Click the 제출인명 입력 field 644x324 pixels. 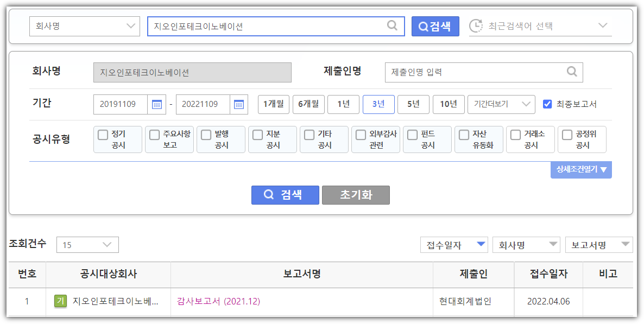point(484,72)
